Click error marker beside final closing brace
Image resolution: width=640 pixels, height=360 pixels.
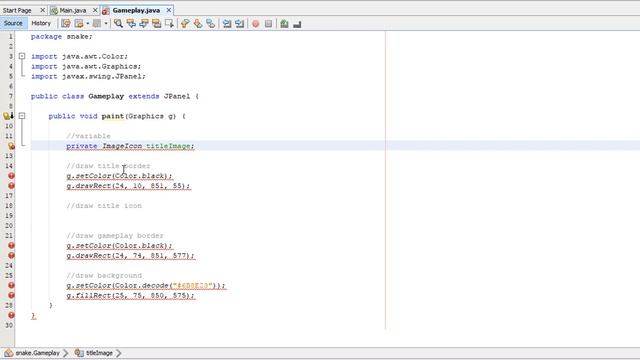click(x=11, y=315)
